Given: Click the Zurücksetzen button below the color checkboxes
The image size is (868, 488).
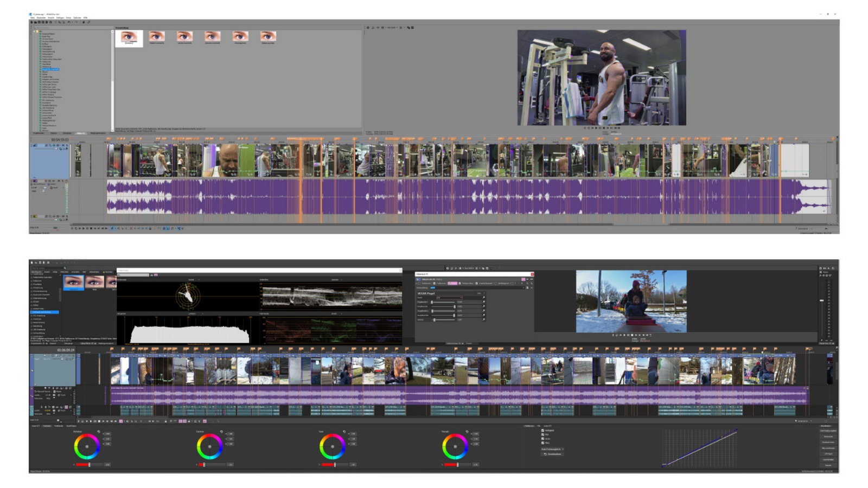Looking at the screenshot, I should tap(553, 454).
